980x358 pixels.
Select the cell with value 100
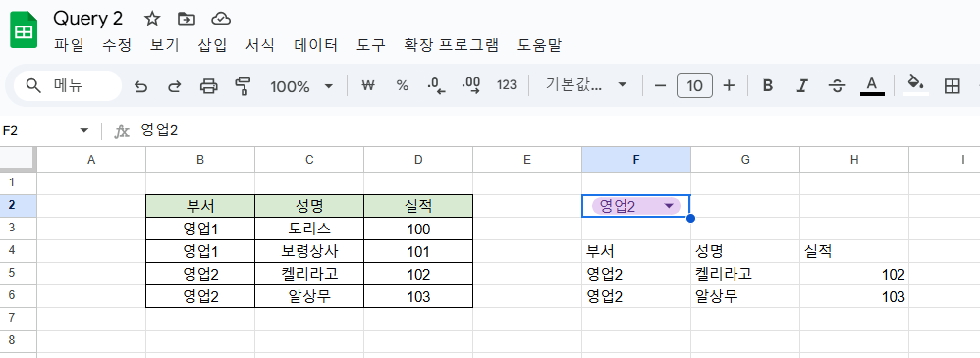(418, 229)
